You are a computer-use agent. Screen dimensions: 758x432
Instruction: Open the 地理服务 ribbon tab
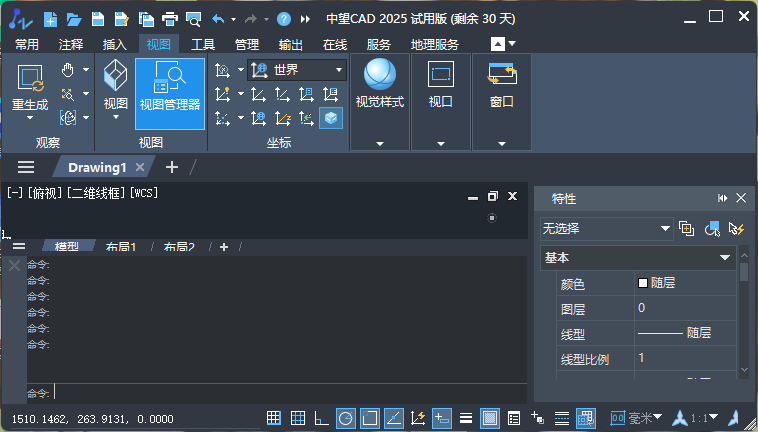tap(435, 44)
